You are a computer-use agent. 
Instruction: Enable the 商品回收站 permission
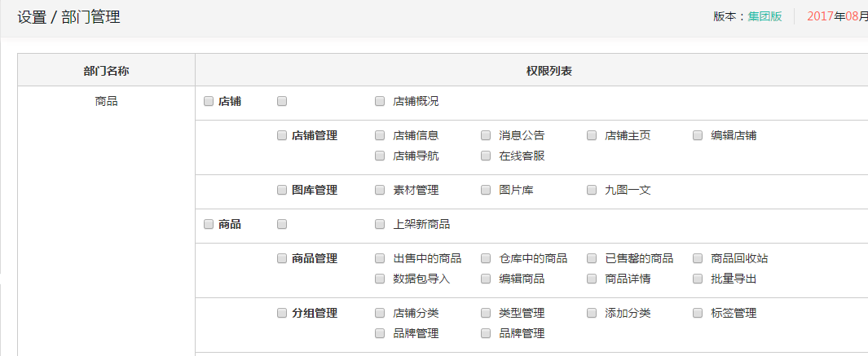click(698, 259)
